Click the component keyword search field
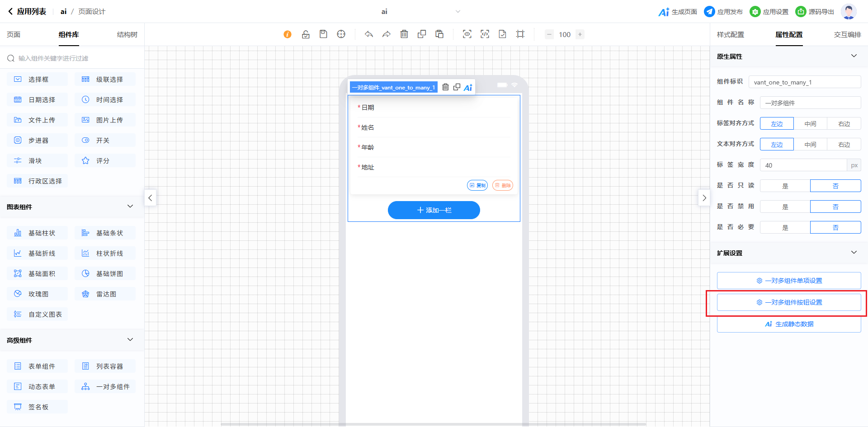Viewport: 868px width, 427px height. [x=72, y=58]
